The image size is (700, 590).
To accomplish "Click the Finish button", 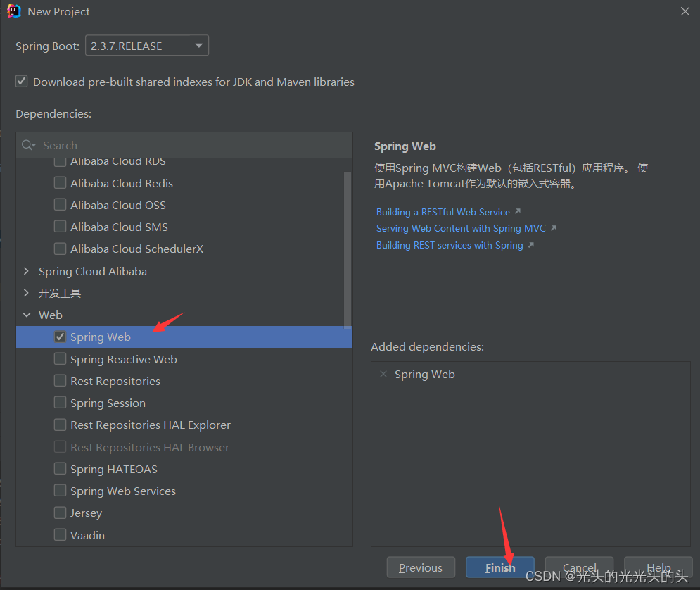I will [499, 567].
